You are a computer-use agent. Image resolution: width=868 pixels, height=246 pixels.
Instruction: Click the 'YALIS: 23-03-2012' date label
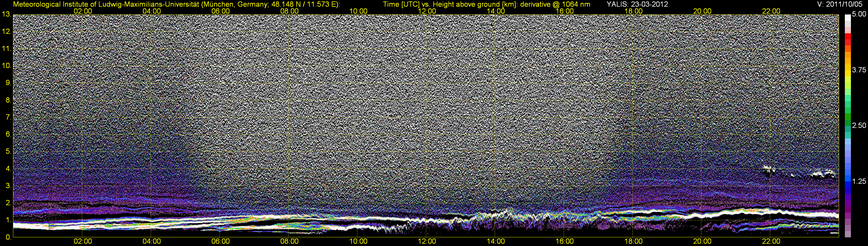[637, 4]
